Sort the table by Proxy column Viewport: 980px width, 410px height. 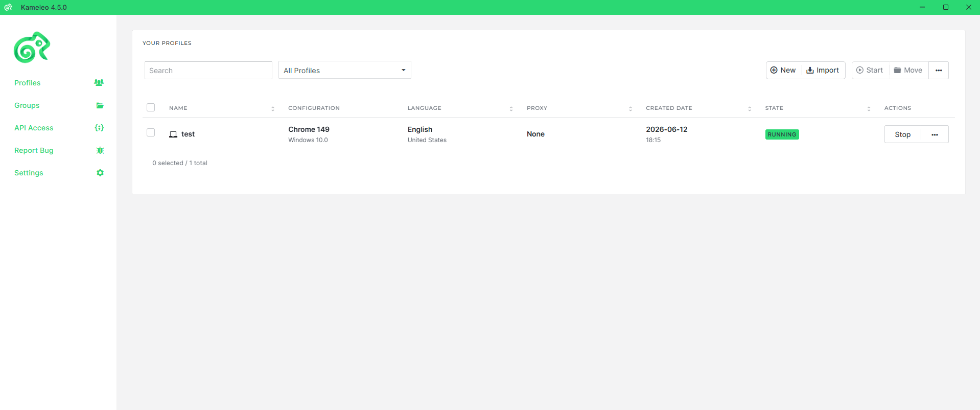click(x=631, y=108)
